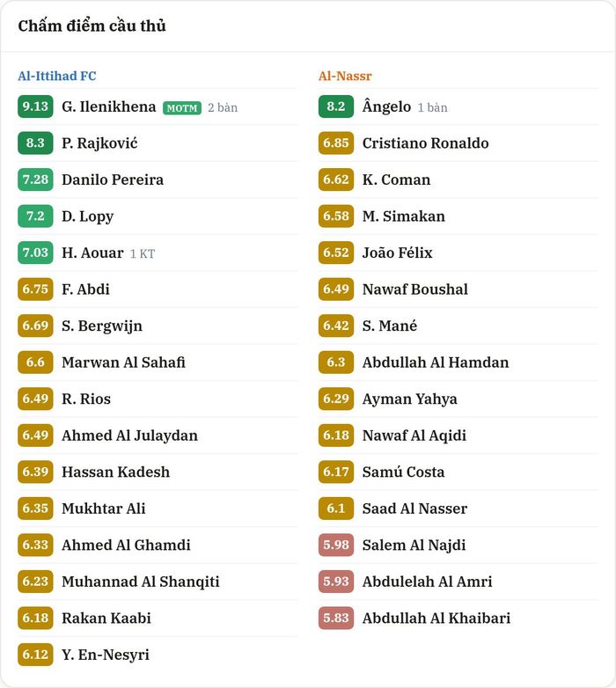Click the 7.28 green rating badge
Image resolution: width=616 pixels, height=688 pixels.
35,179
